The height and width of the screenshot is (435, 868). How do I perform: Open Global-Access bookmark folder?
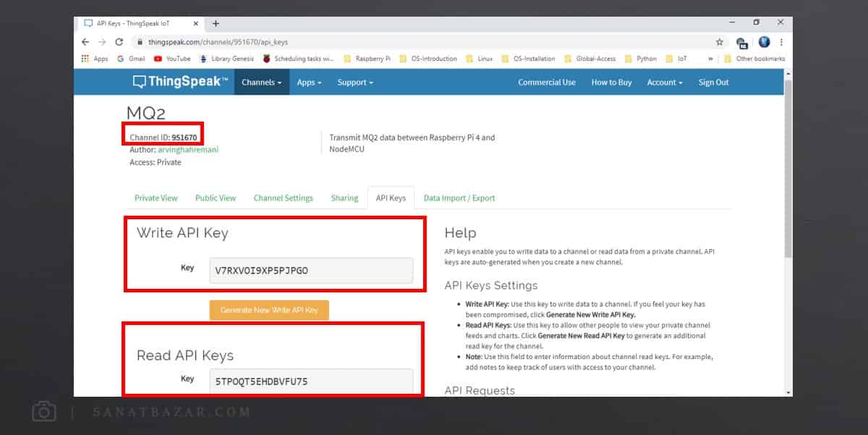pyautogui.click(x=590, y=59)
